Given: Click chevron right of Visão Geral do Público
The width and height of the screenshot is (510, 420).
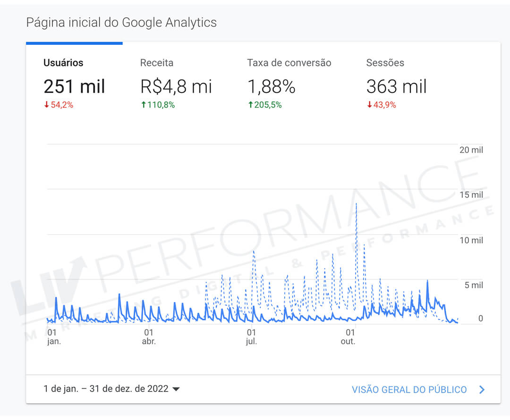Looking at the screenshot, I should [x=482, y=390].
